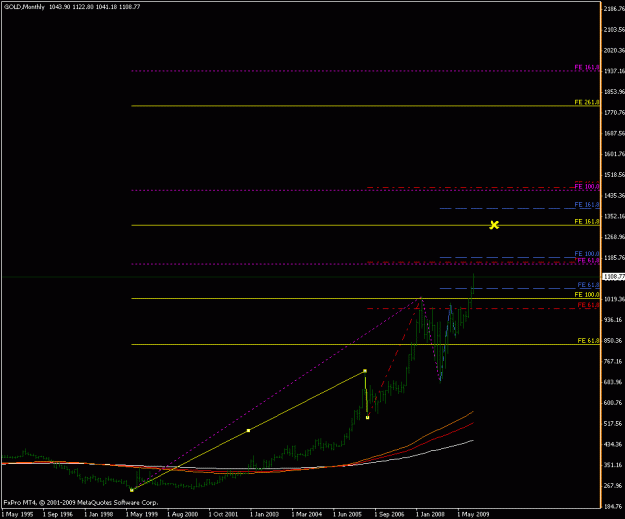Click the 1 Sep 1996 date label
This screenshot has width=625, height=519.
(58, 514)
